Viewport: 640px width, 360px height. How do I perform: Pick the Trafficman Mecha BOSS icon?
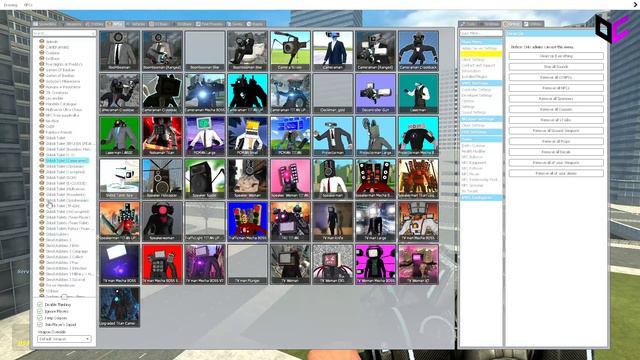click(x=247, y=221)
